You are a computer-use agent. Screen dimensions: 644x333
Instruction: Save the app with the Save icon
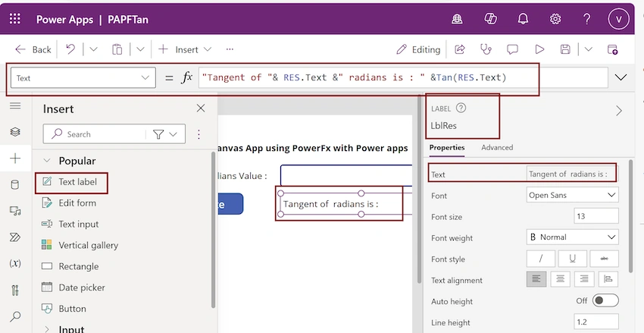pyautogui.click(x=565, y=49)
